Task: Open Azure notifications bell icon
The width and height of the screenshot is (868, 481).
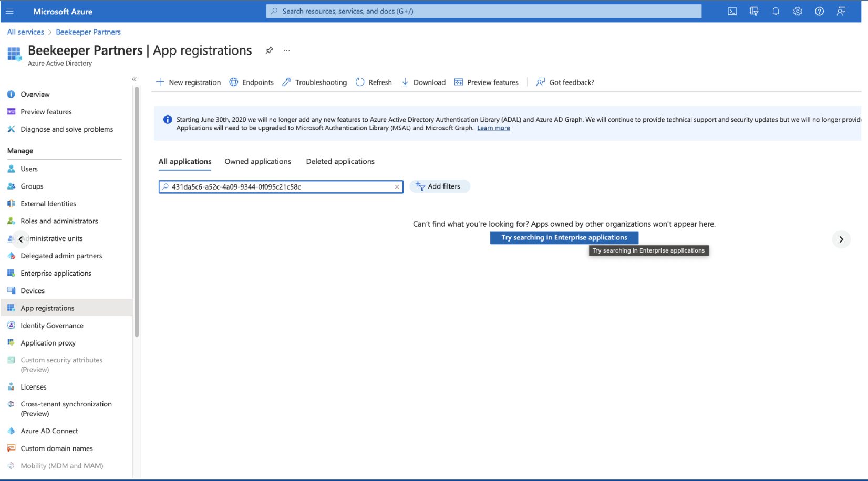Action: pos(776,11)
